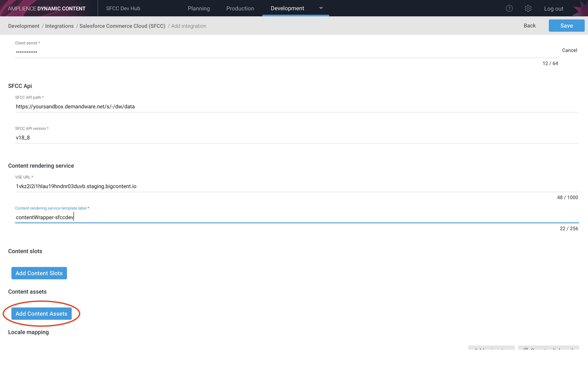Image resolution: width=588 pixels, height=368 pixels.
Task: Open the SFCC Dev Hub selector
Action: (123, 8)
